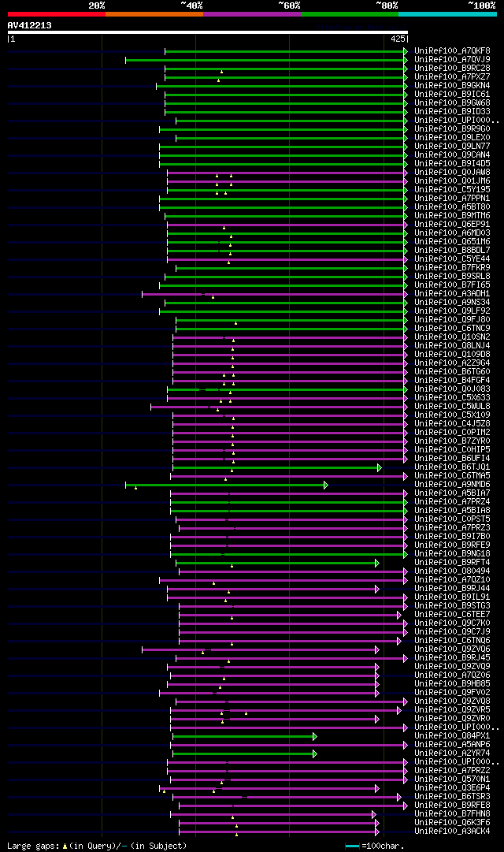
Task: Click the UniRef100_B9ID33 label
Action: click(452, 112)
